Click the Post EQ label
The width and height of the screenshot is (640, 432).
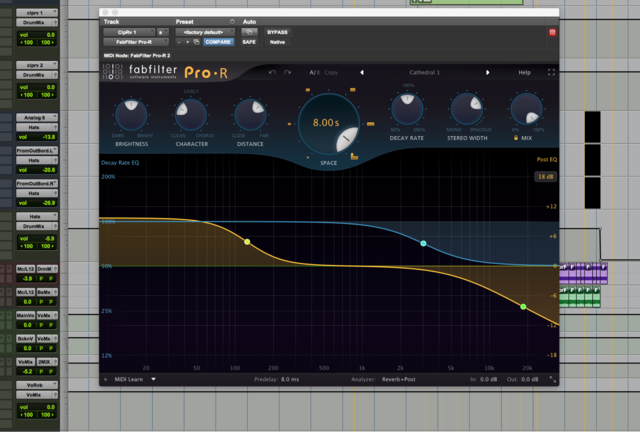click(547, 159)
